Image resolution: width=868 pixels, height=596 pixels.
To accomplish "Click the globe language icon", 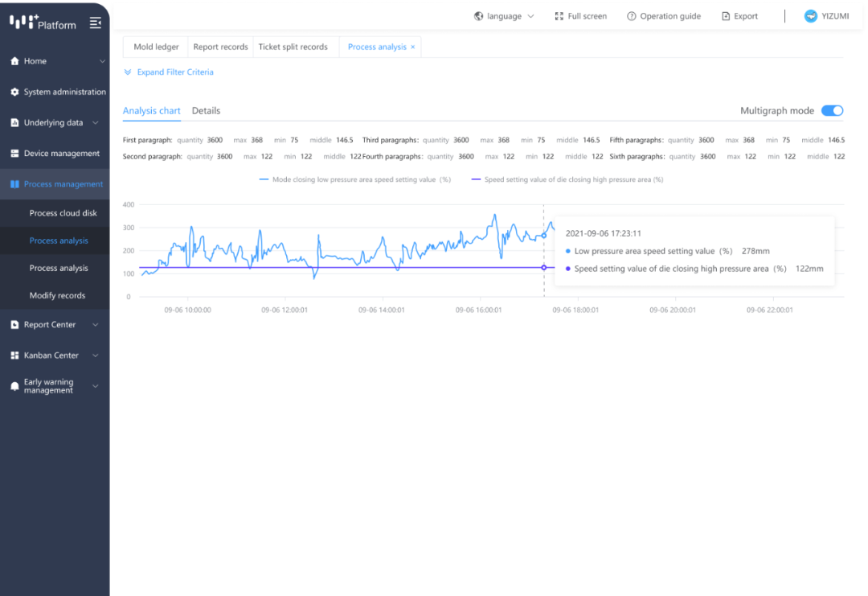I will click(479, 16).
